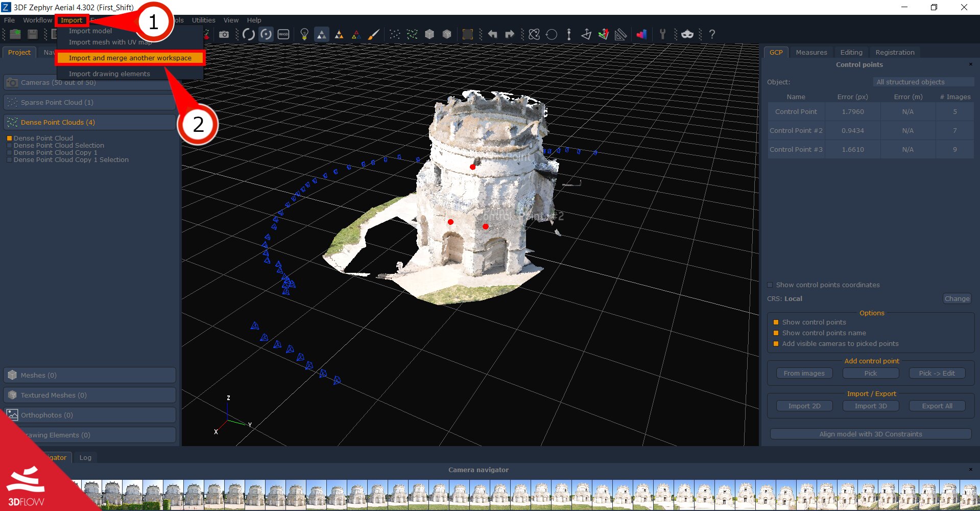
Task: Click the colored bar chart icon
Action: pyautogui.click(x=641, y=34)
